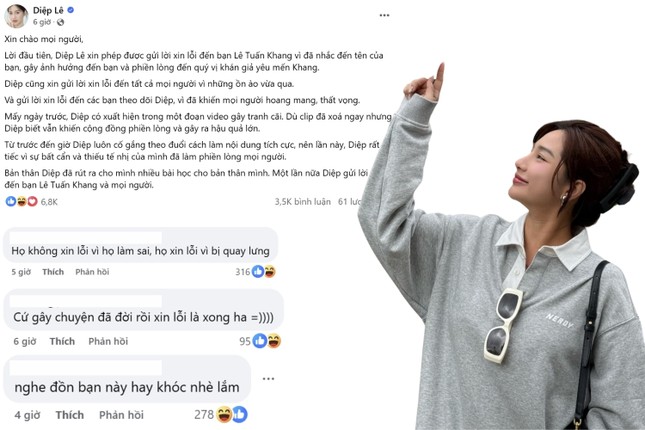This screenshot has height=430, width=645.
Task: Open post options three-dot menu
Action: [x=384, y=15]
